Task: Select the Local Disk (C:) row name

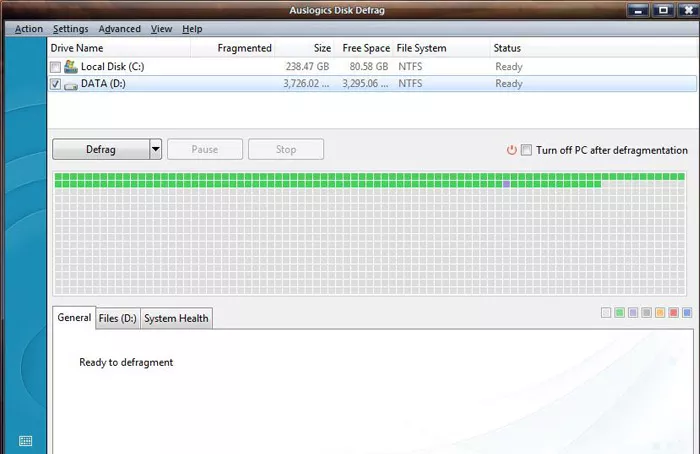Action: click(x=112, y=67)
